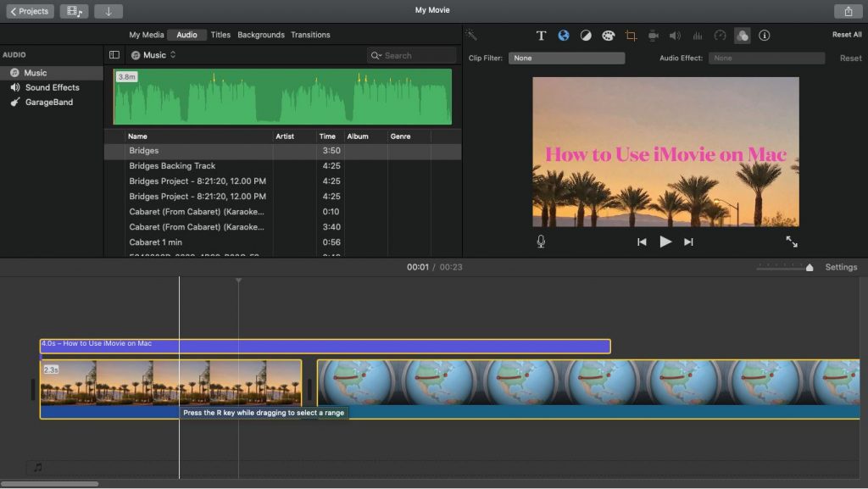Click the Projects back button
This screenshot has height=489, width=868.
click(29, 11)
